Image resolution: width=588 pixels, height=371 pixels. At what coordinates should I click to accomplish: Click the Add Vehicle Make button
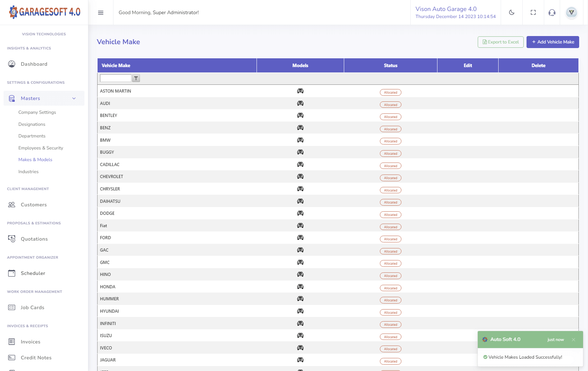click(552, 42)
